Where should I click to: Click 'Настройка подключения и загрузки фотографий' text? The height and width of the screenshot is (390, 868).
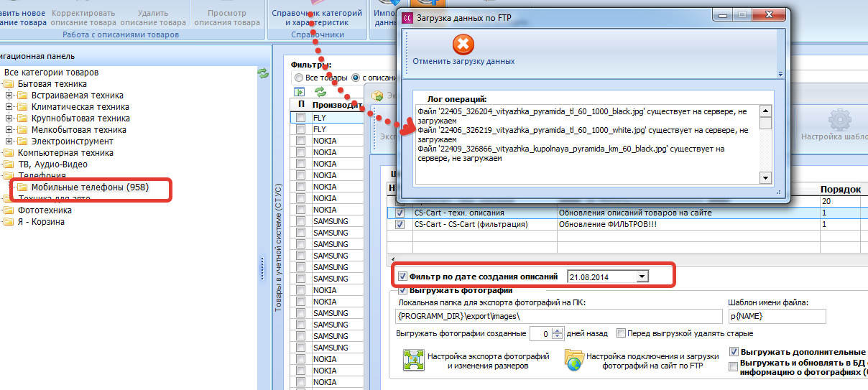(x=652, y=361)
